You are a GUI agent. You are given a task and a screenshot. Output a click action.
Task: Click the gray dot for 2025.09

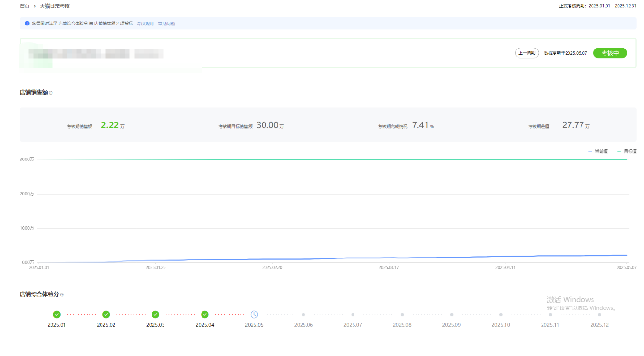click(x=452, y=315)
